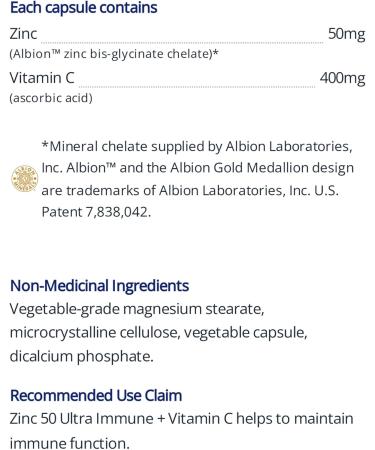Click the 'vegetable capsule' ingredient text
This screenshot has height=450, width=375.
point(245,333)
